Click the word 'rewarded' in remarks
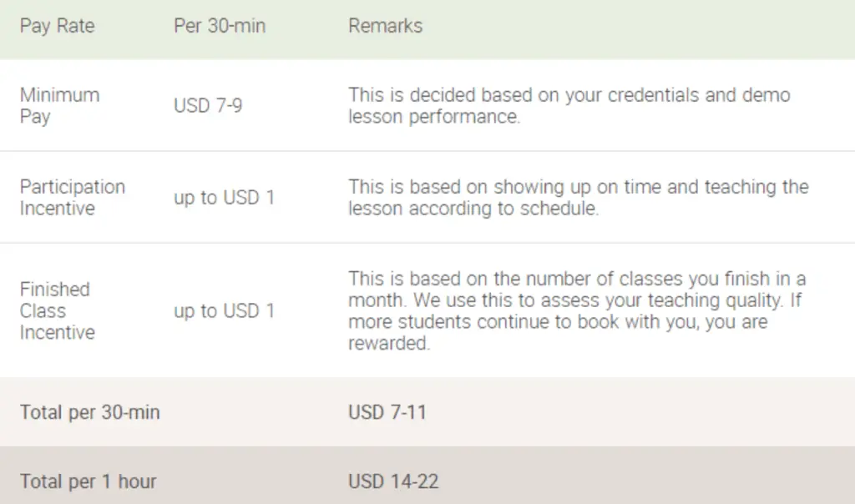 click(x=389, y=343)
